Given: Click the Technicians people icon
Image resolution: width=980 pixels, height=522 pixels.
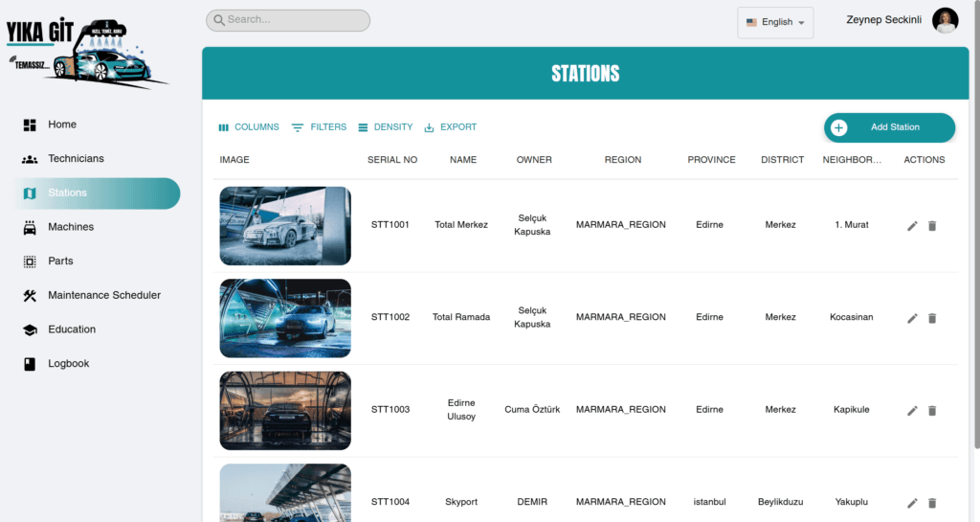Looking at the screenshot, I should (30, 159).
